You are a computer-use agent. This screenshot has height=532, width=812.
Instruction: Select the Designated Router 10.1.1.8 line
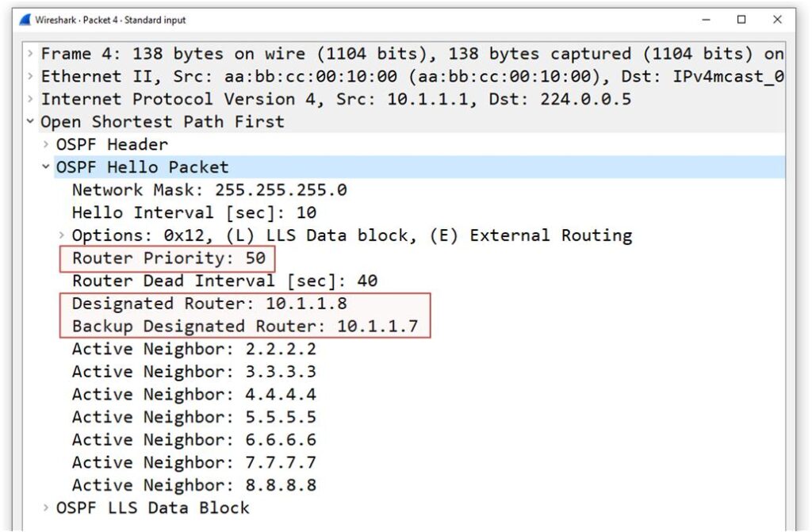(x=209, y=304)
